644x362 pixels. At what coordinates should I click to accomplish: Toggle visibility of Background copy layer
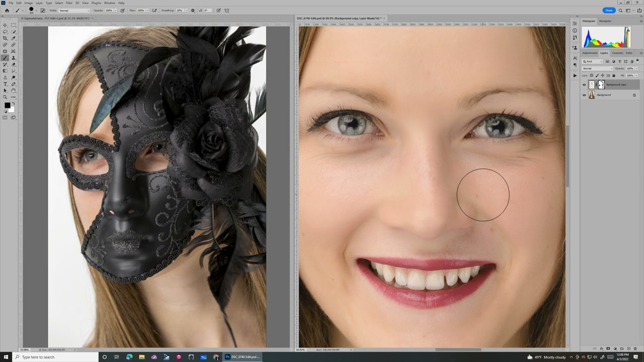(x=584, y=84)
